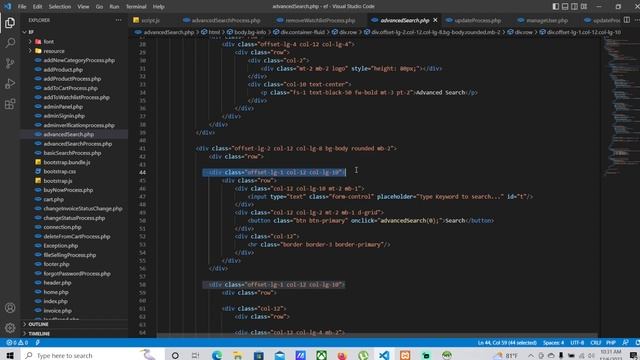Open header.php in explorer
Image resolution: width=640 pixels, height=360 pixels.
pos(57,283)
